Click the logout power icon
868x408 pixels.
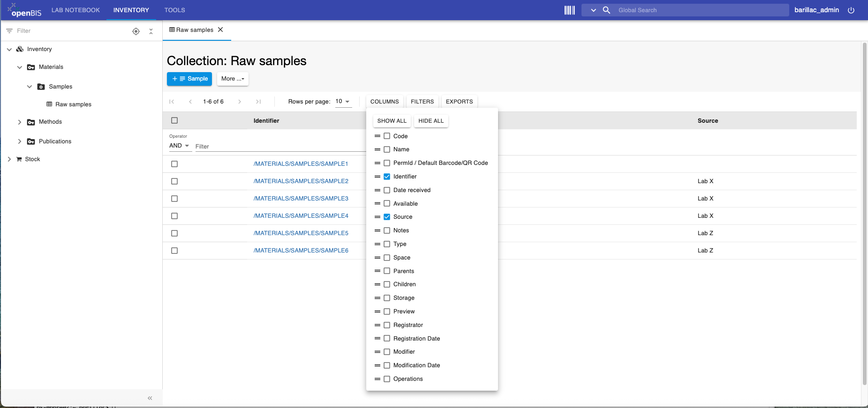pyautogui.click(x=851, y=10)
